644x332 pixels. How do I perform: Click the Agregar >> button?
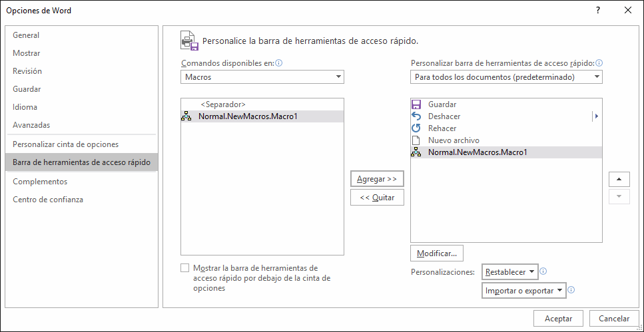[377, 179]
